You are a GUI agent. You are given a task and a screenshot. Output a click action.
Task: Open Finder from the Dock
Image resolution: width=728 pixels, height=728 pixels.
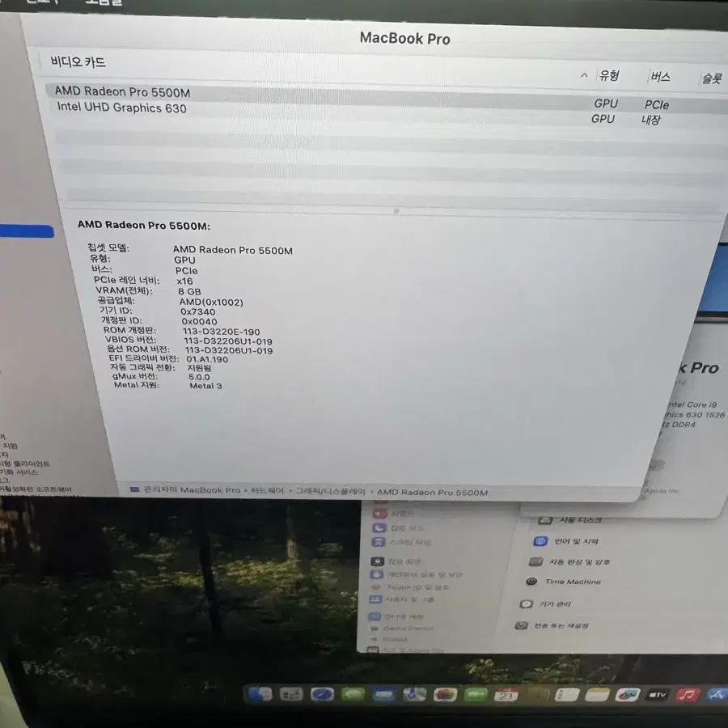pyautogui.click(x=260, y=694)
